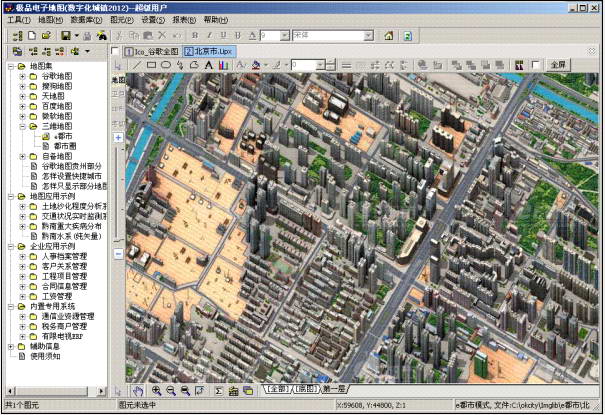605x415 pixels.
Task: Open the font name dropdown
Action: point(368,36)
